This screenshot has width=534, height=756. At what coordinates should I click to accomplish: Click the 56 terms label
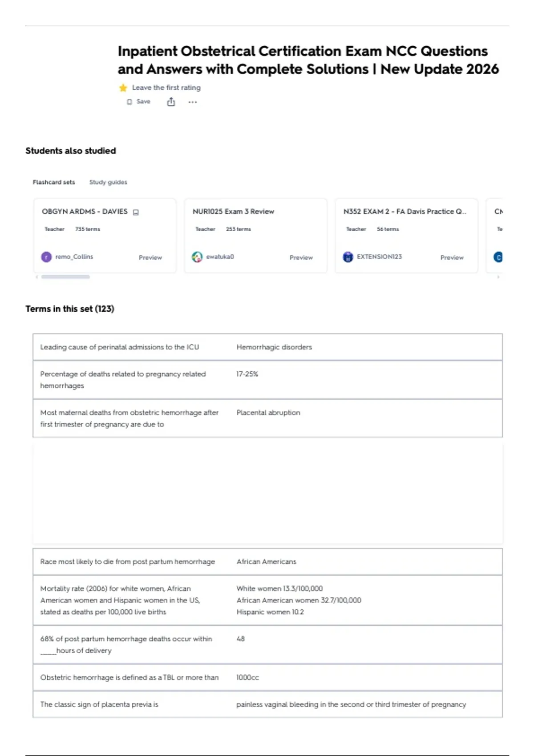tap(388, 229)
